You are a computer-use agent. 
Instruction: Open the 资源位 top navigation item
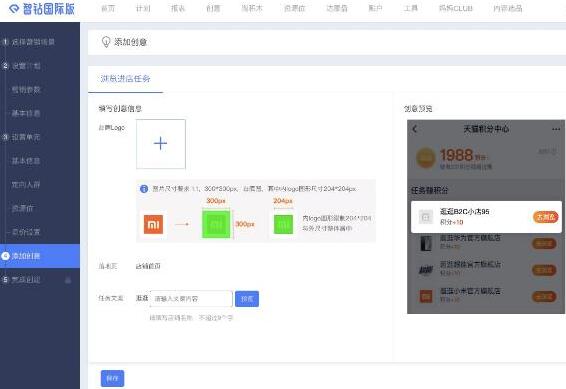[295, 8]
